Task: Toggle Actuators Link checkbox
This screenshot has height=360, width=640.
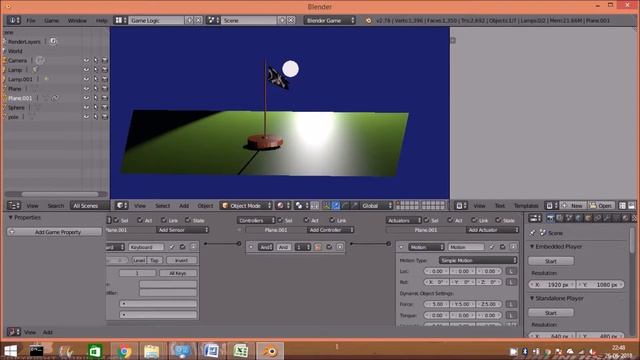Action: click(474, 220)
